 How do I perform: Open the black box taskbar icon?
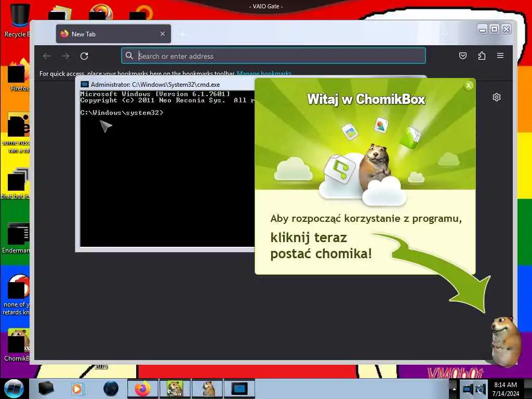tap(46, 389)
